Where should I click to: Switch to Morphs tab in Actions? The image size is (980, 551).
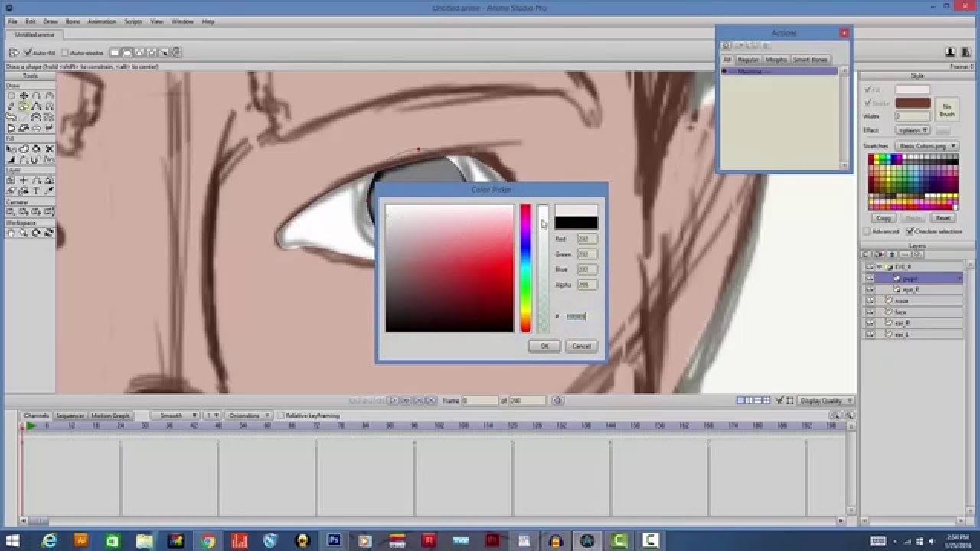(776, 60)
